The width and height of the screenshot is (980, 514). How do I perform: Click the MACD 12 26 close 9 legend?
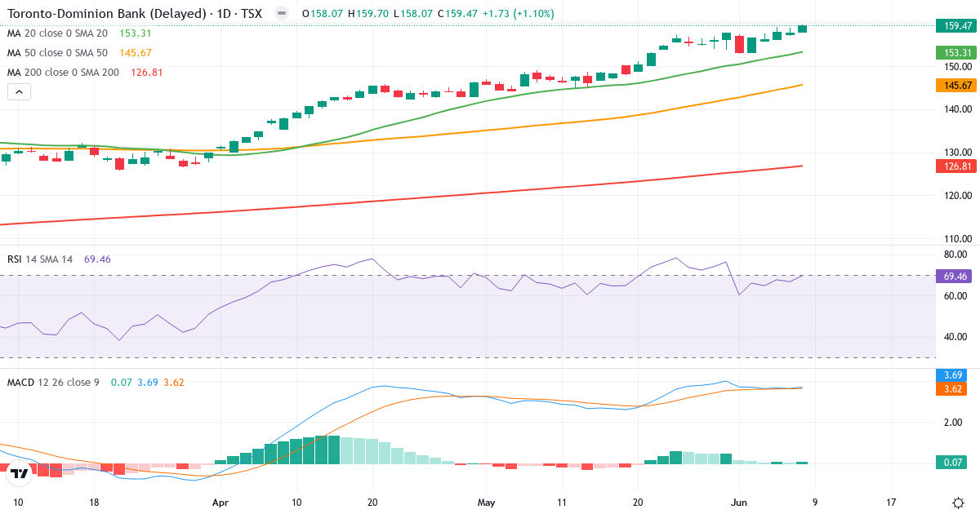coord(53,382)
